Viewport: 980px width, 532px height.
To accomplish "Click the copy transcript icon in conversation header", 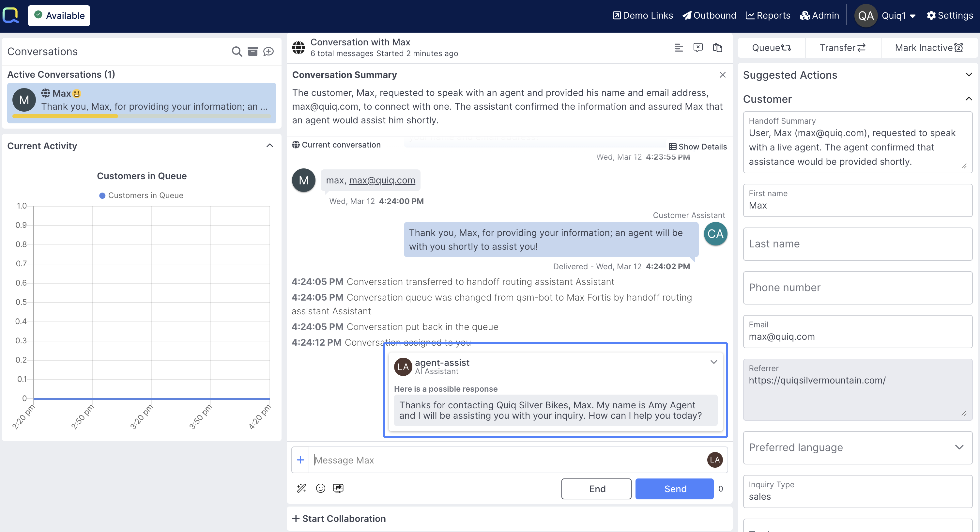I will pyautogui.click(x=717, y=48).
